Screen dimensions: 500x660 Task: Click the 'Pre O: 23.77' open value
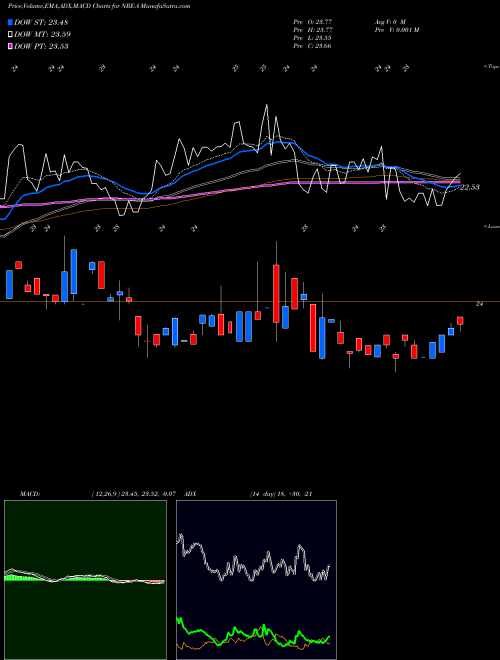313,21
